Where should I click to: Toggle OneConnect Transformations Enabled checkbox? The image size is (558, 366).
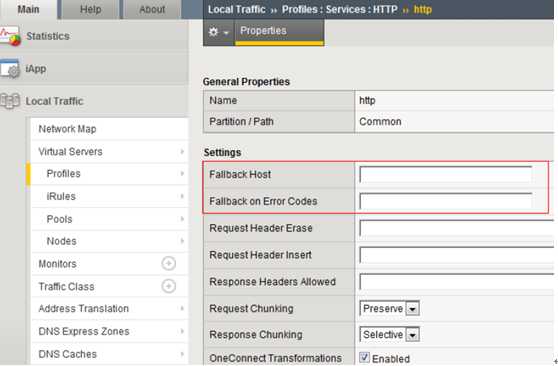coord(364,357)
